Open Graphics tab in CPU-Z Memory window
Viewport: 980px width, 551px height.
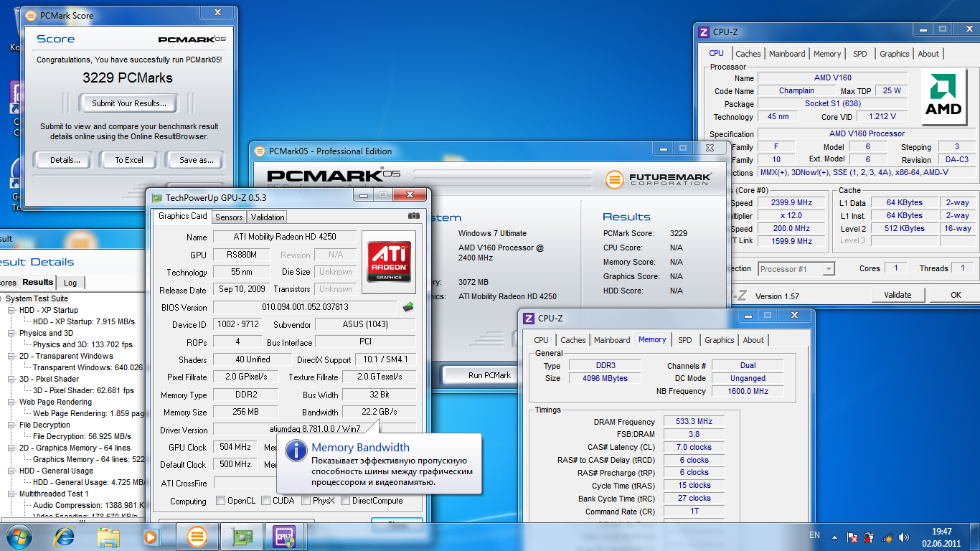[720, 340]
